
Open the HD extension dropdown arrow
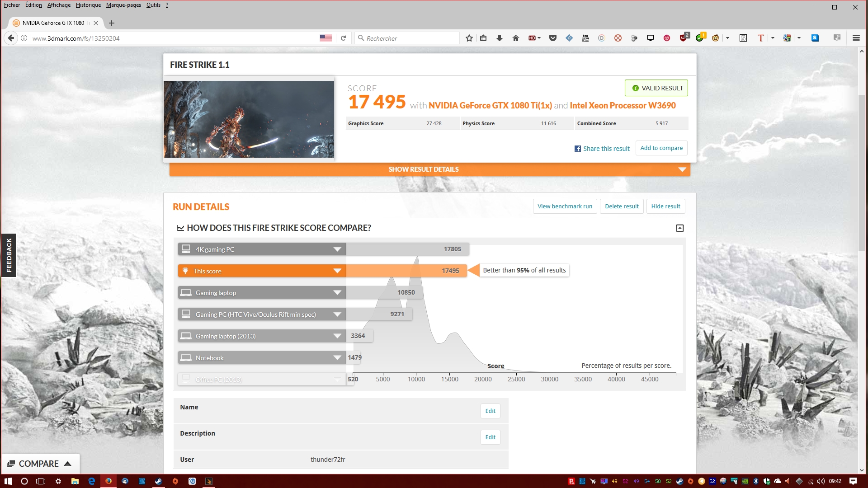tap(539, 38)
